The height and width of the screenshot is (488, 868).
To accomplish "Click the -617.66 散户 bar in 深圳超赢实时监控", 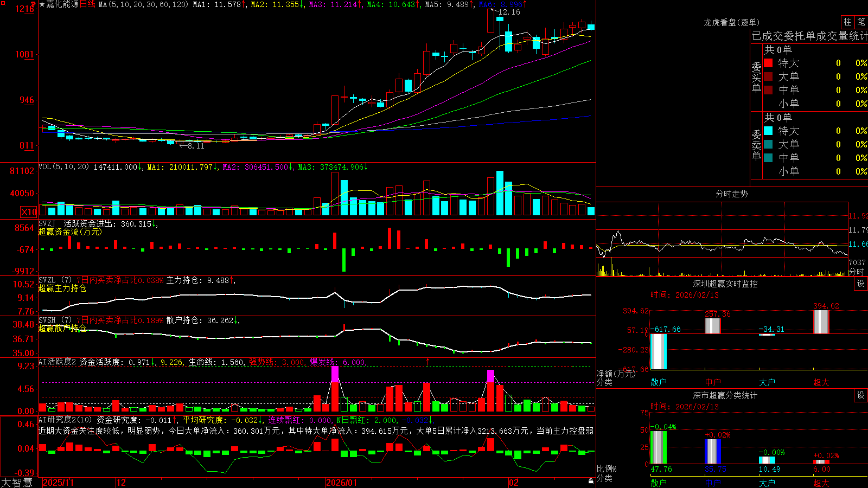I will (659, 351).
